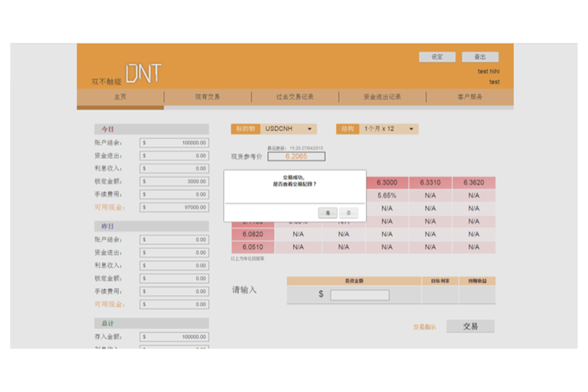This screenshot has height=392, width=588.
Task: Click yesterday's 可用现金 field
Action: point(174,304)
